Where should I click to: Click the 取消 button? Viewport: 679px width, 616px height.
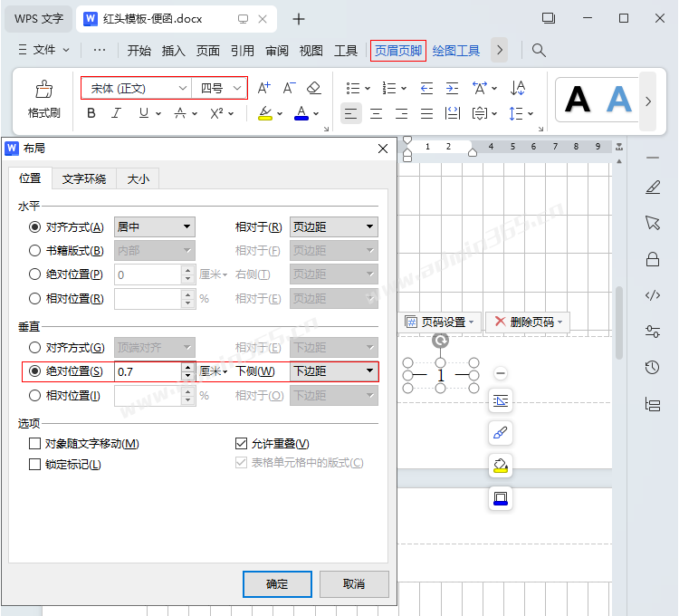[x=354, y=584]
